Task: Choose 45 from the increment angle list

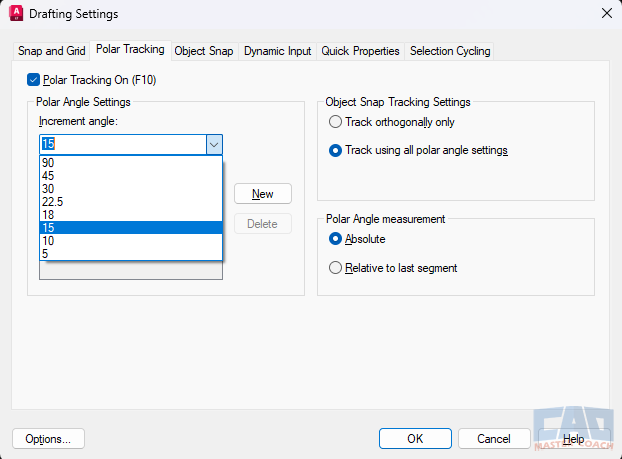Action: pyautogui.click(x=131, y=176)
